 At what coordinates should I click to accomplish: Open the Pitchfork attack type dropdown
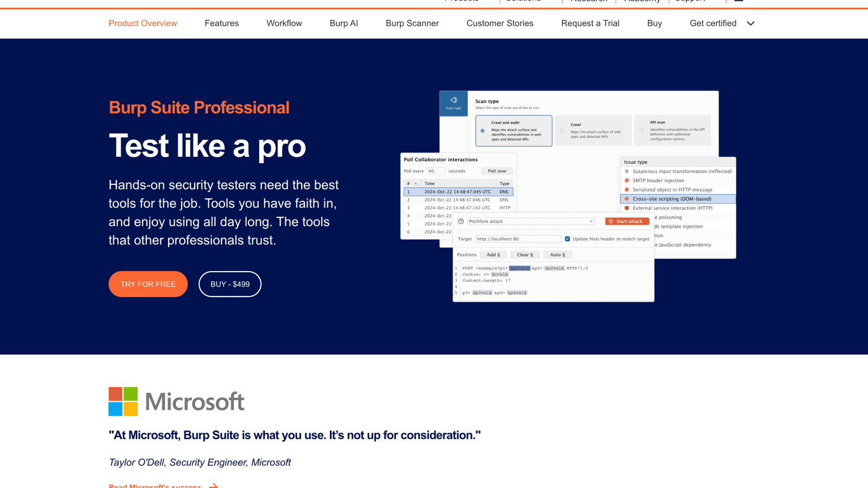[531, 221]
